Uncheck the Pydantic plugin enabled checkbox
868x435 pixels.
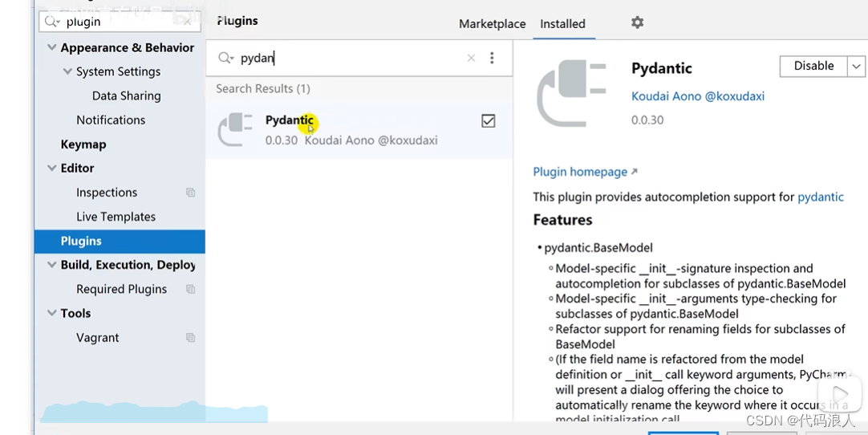click(489, 121)
